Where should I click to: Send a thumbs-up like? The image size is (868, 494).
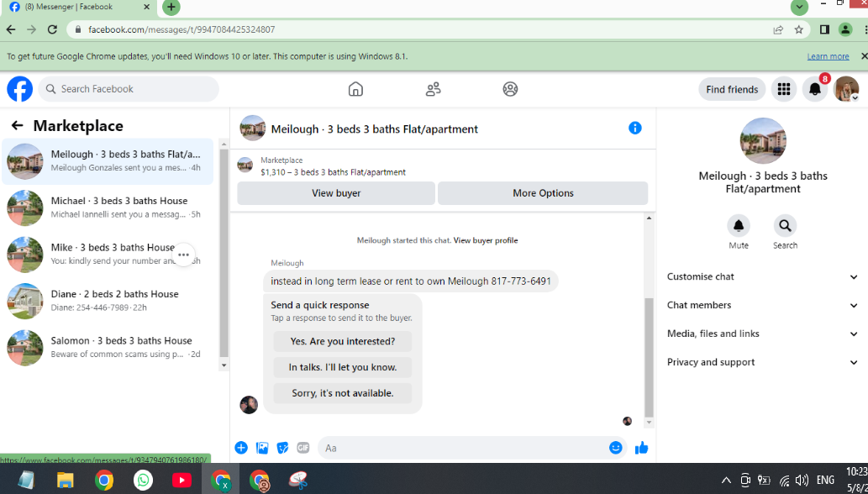642,448
